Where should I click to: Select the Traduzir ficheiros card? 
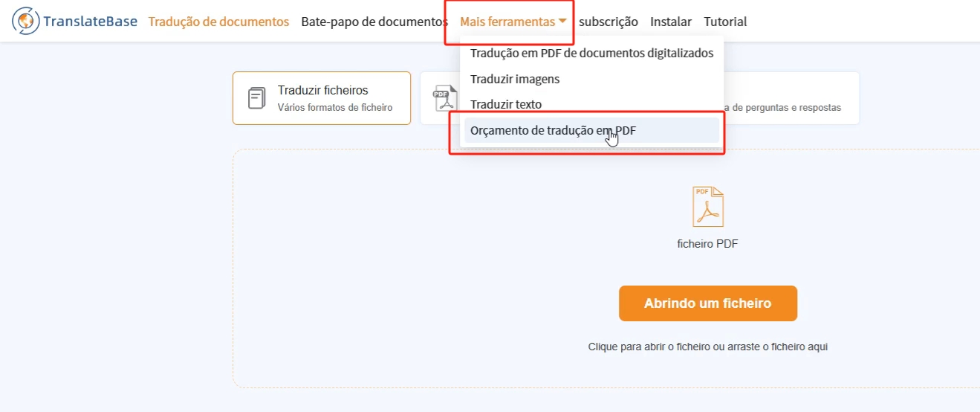click(x=322, y=98)
